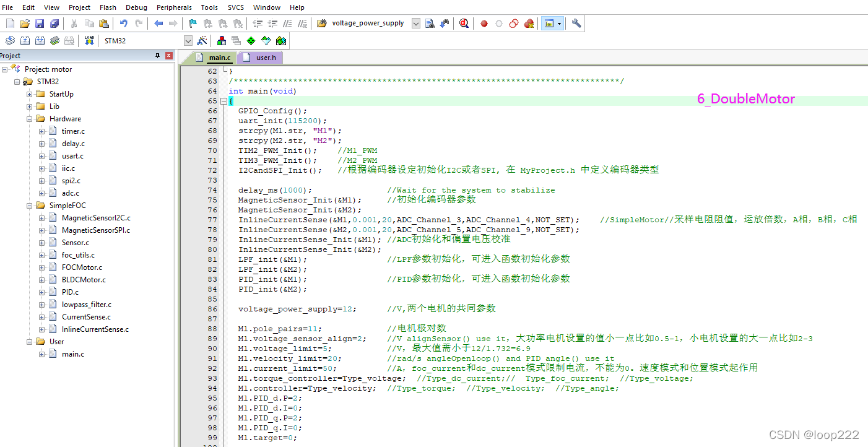Open a file using the folder icon
The image size is (868, 447).
pyautogui.click(x=25, y=24)
